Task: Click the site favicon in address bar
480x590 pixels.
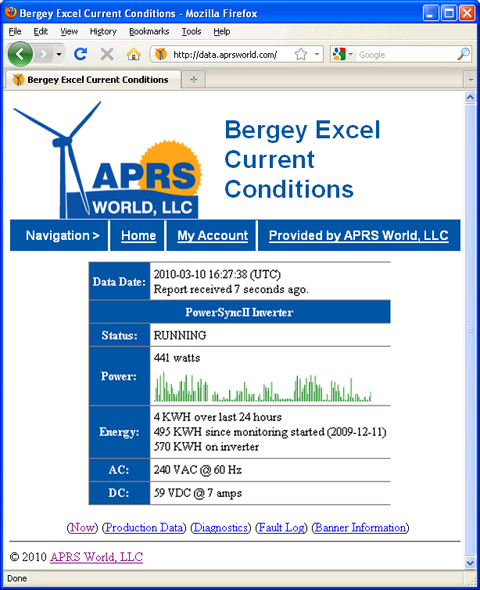Action: click(161, 54)
